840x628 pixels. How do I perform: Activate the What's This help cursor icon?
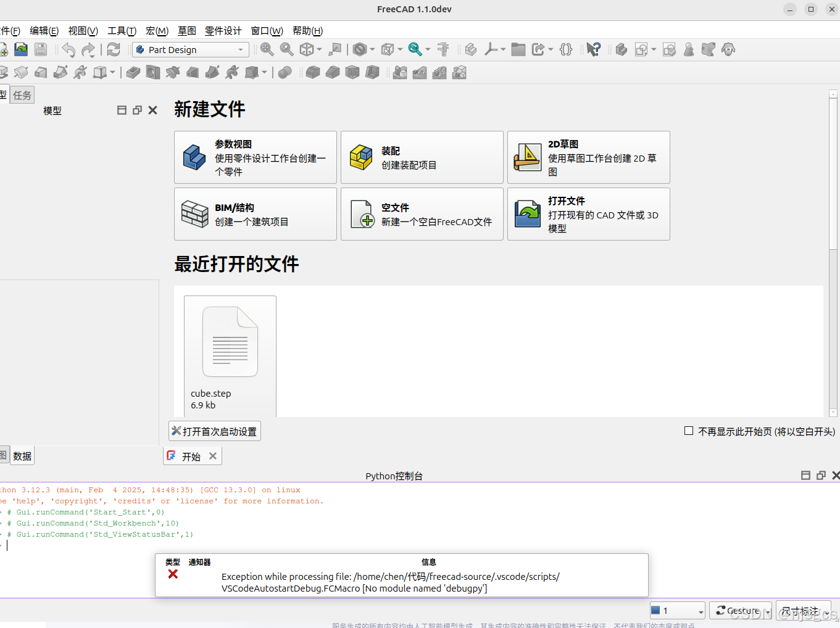[594, 49]
